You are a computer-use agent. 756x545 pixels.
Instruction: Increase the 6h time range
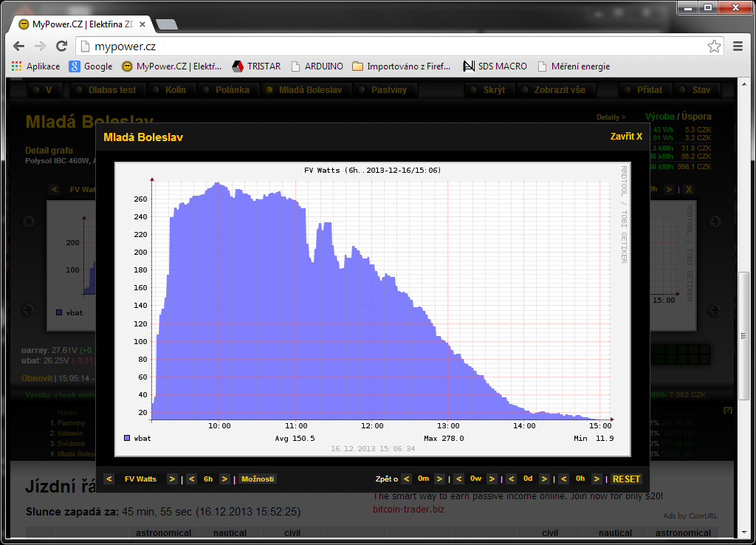(225, 479)
